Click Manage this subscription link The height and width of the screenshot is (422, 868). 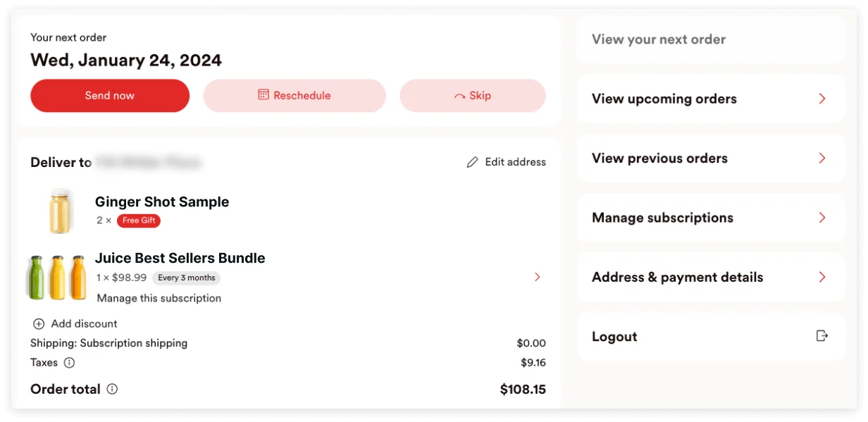[x=159, y=298]
